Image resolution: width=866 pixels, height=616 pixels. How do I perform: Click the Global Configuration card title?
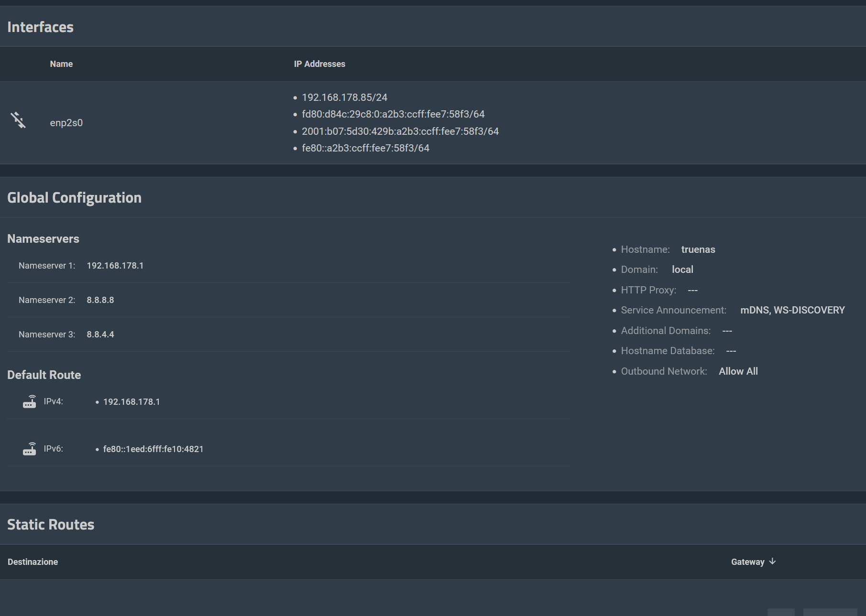[x=74, y=198]
